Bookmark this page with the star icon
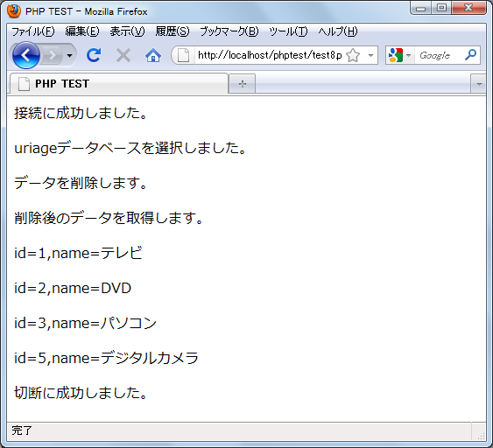The height and width of the screenshot is (448, 493). [353, 56]
